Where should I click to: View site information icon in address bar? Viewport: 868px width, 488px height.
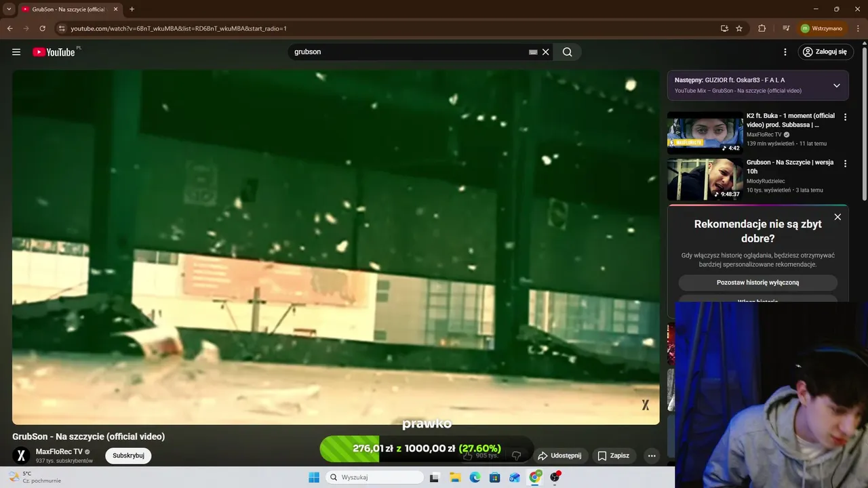(61, 28)
